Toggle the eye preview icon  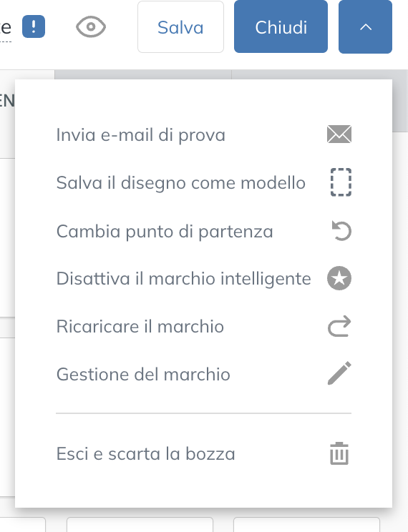click(91, 26)
